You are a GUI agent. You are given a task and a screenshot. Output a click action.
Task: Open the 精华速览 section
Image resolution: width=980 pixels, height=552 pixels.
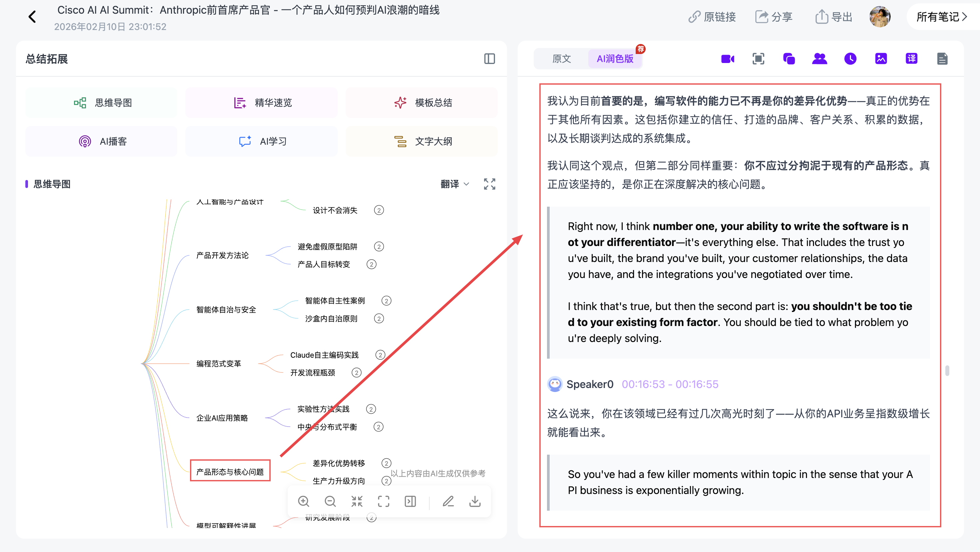point(261,103)
